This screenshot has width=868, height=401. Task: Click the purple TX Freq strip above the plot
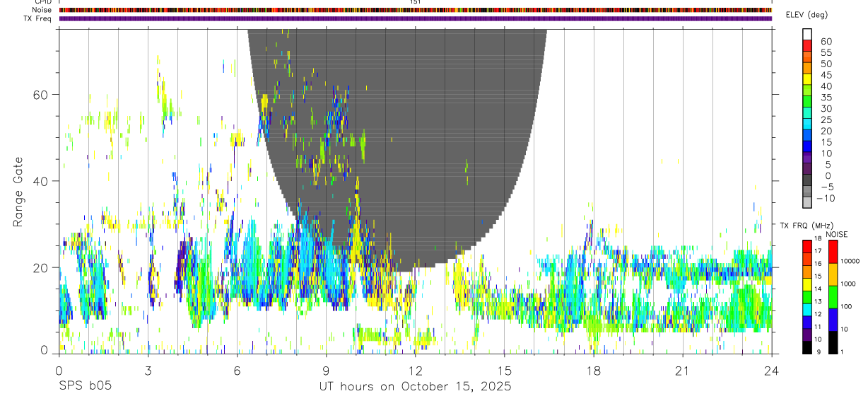pos(416,18)
